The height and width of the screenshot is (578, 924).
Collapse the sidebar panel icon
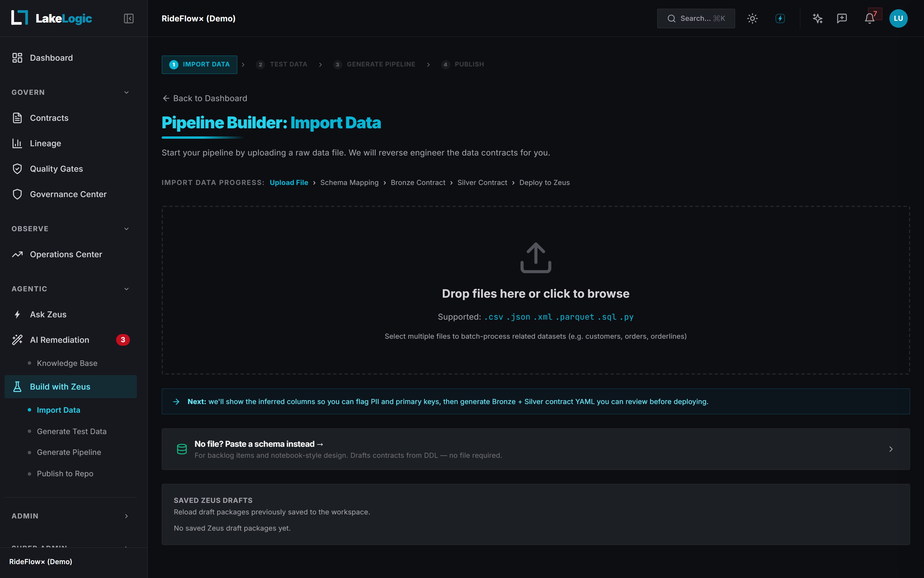129,18
